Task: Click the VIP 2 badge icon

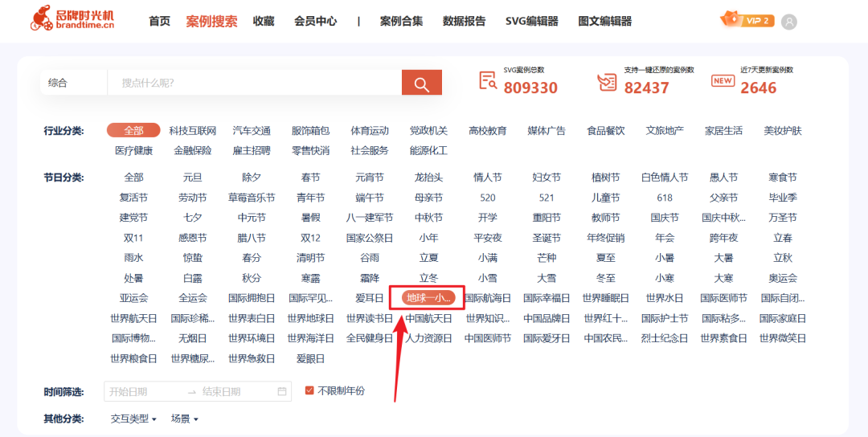Action: tap(747, 20)
